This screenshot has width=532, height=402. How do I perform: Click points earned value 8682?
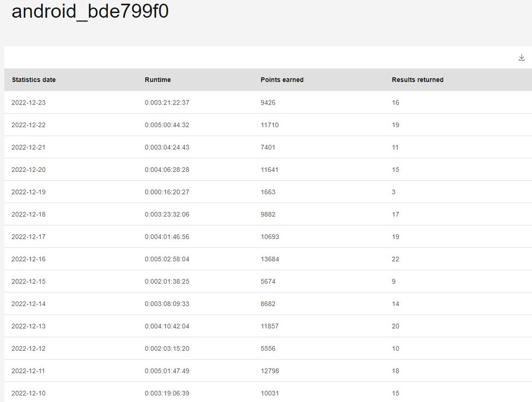[268, 304]
